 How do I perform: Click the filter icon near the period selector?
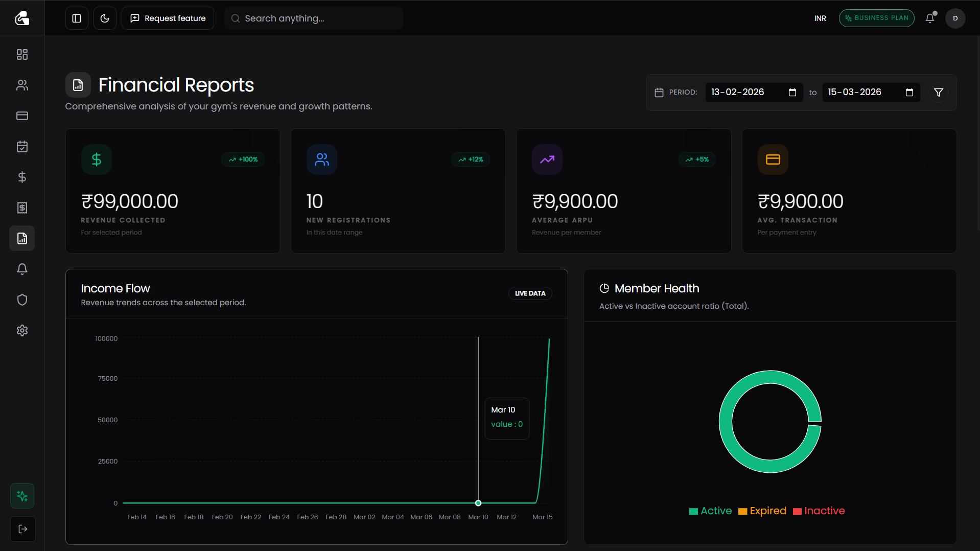[x=938, y=93]
